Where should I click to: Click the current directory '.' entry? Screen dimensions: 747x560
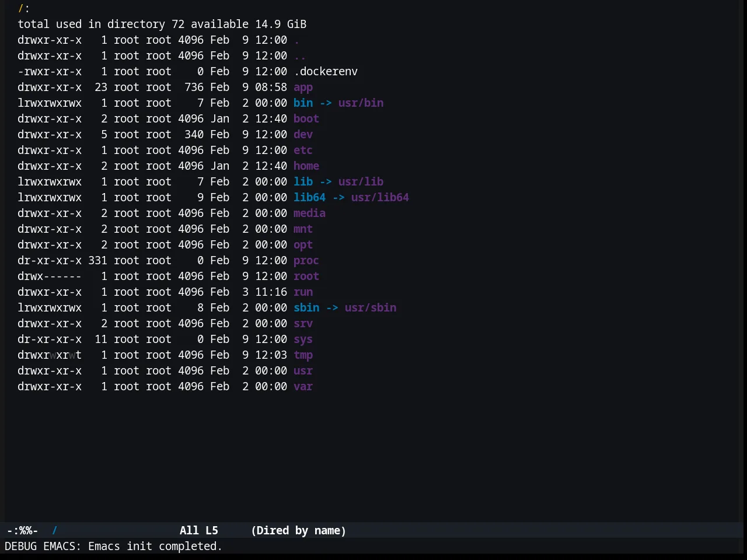296,40
